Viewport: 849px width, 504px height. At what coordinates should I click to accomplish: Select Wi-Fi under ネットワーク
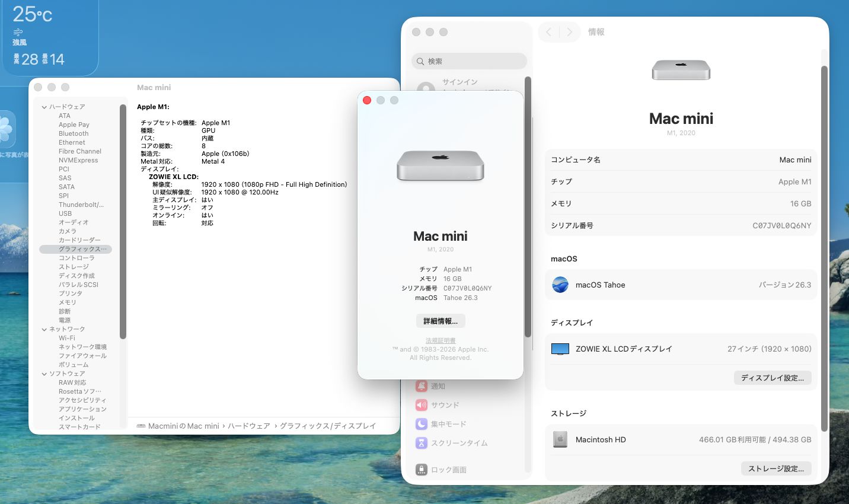pos(67,338)
